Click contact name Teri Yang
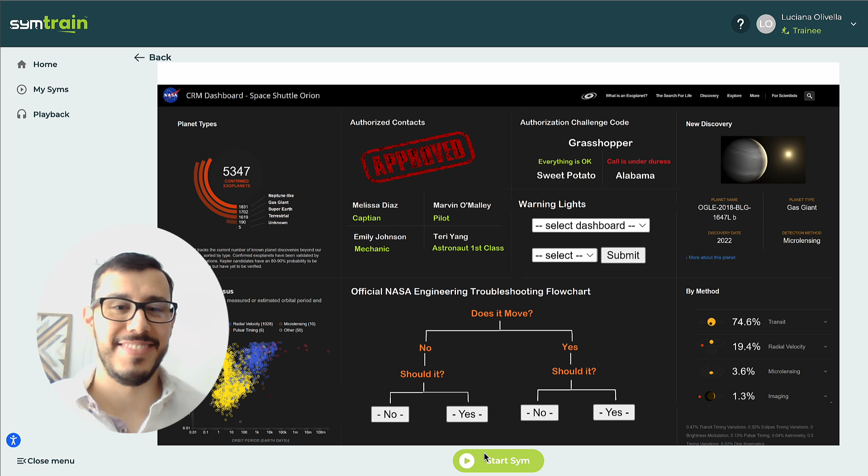Screen dimensions: 868x476 coord(451,236)
